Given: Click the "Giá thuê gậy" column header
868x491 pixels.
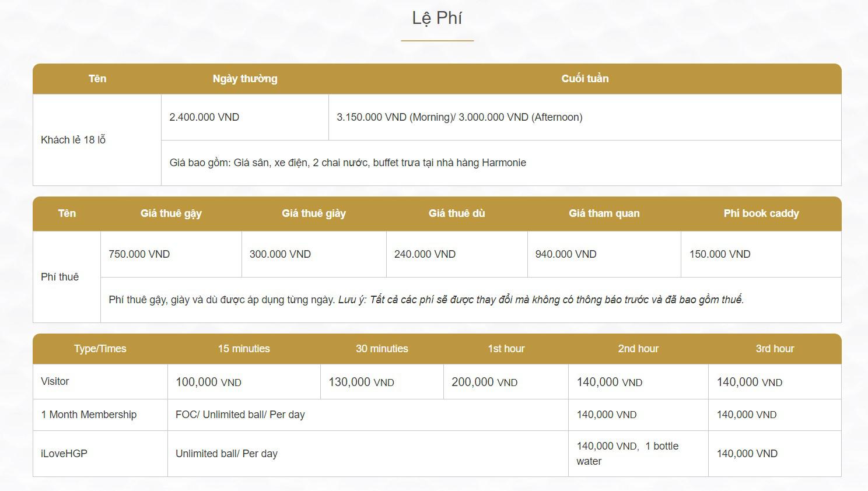Looking at the screenshot, I should (x=171, y=213).
